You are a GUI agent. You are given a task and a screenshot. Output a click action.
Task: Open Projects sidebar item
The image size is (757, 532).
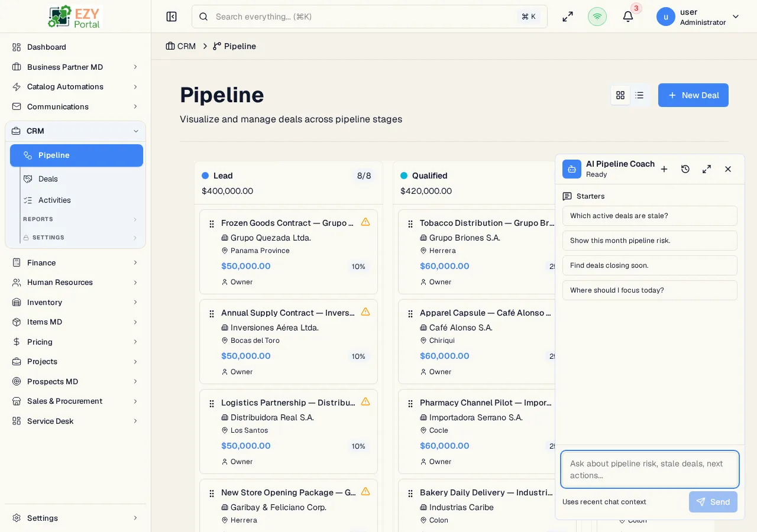point(75,362)
